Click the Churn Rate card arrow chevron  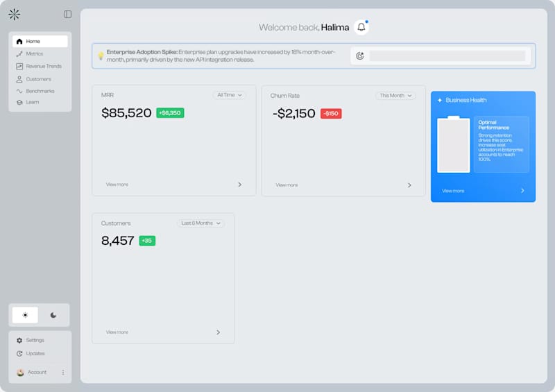tap(409, 185)
